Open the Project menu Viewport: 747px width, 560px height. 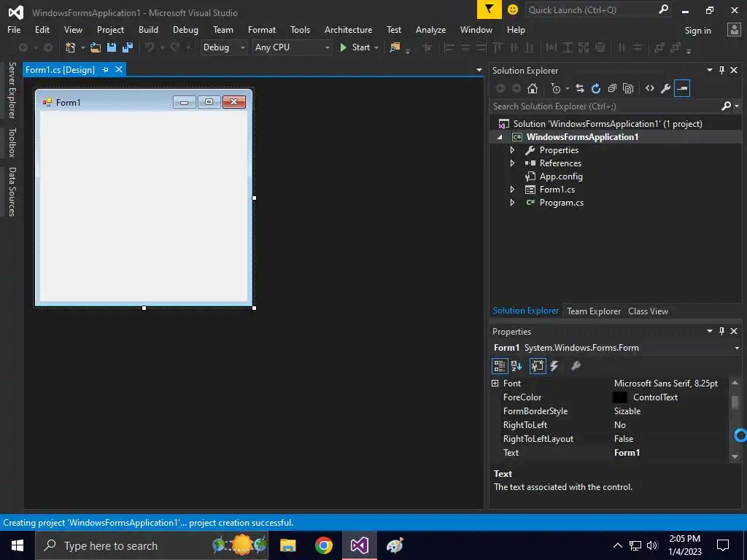pos(110,29)
